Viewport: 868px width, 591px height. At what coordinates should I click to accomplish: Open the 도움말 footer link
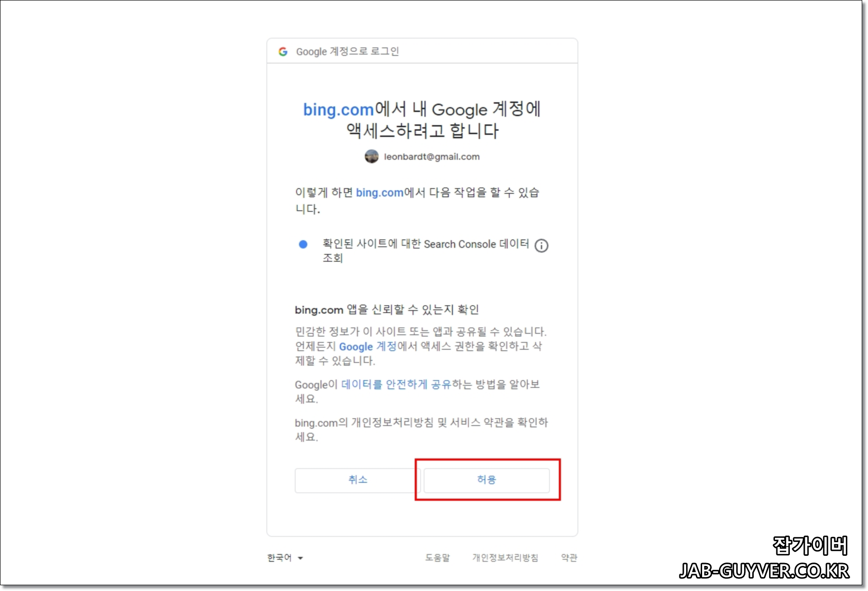[437, 558]
